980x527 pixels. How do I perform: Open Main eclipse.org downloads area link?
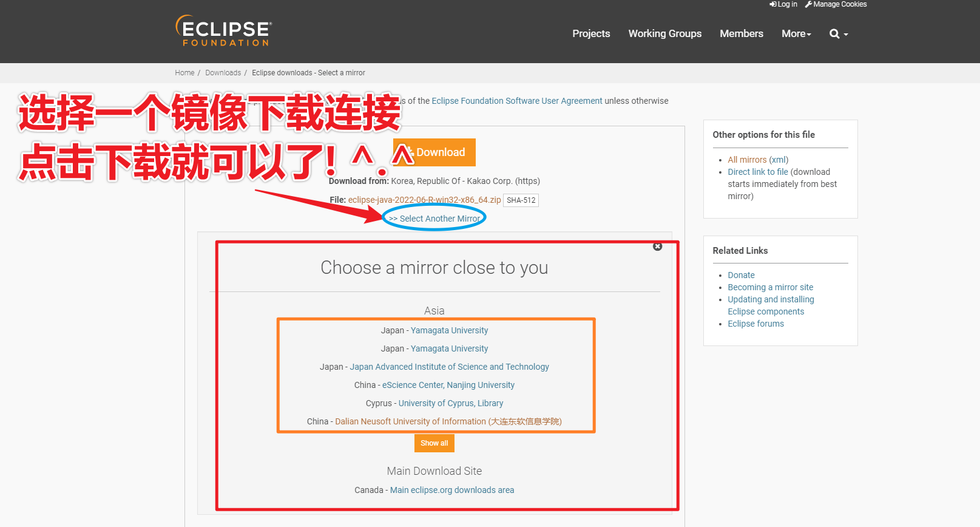[452, 490]
